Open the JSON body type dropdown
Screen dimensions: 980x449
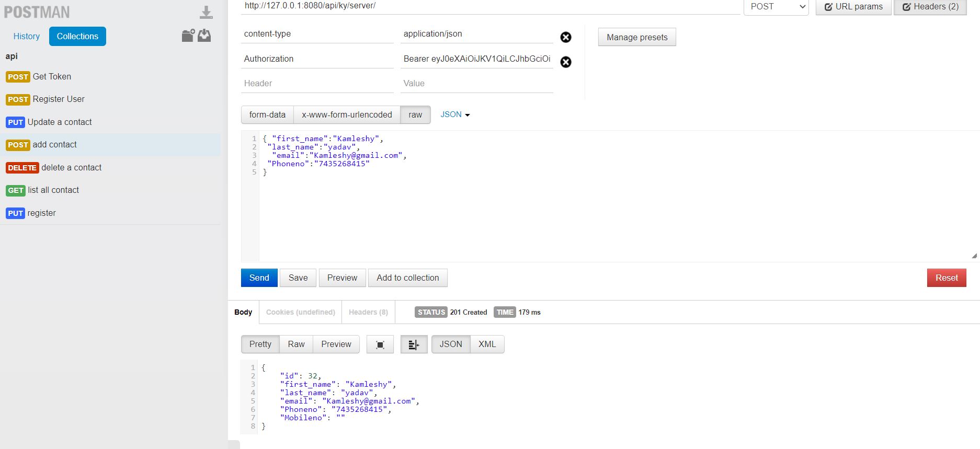[455, 114]
